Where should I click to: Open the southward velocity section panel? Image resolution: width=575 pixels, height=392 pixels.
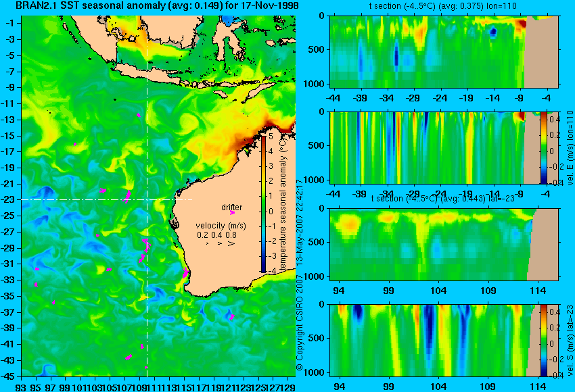pyautogui.click(x=444, y=341)
